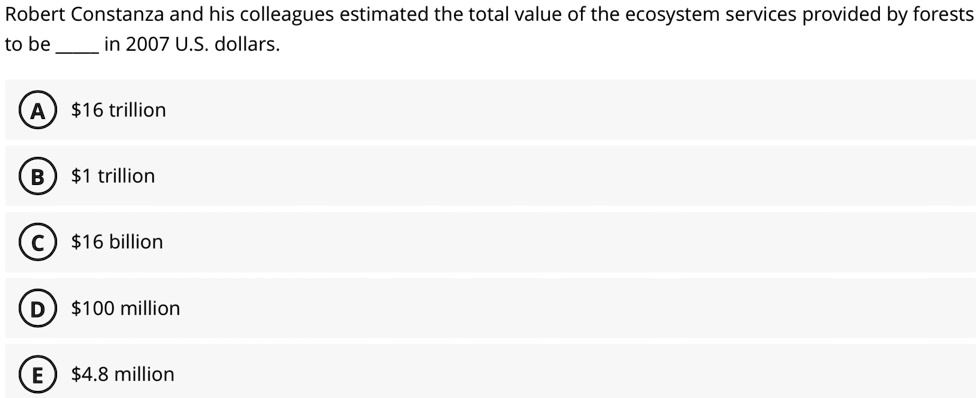Select radio button A
The height and width of the screenshot is (398, 978).
[38, 110]
